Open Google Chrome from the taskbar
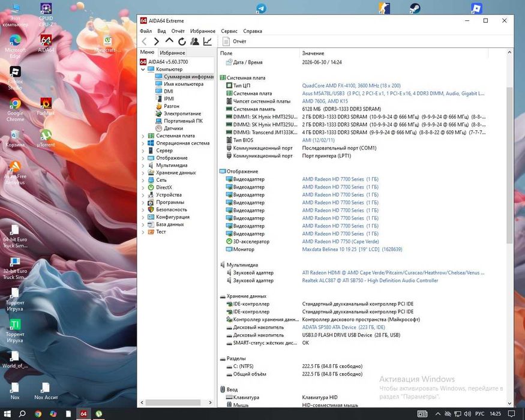Image resolution: width=525 pixels, height=420 pixels. tap(38, 413)
